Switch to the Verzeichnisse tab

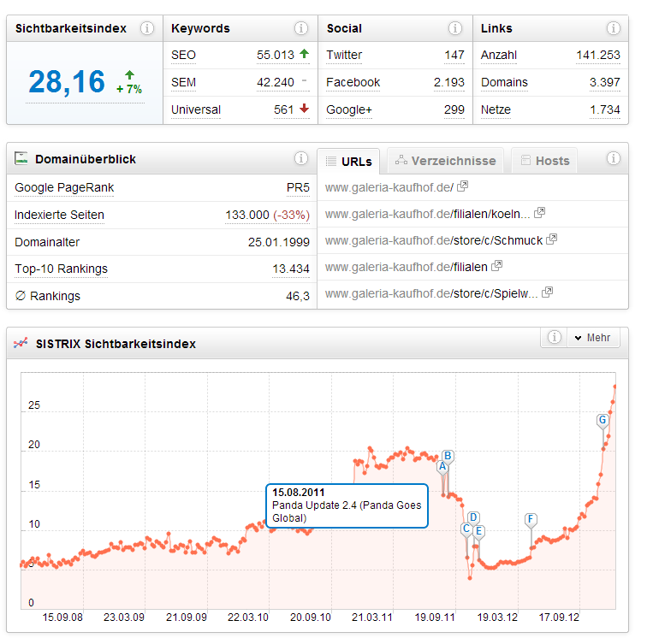pyautogui.click(x=445, y=161)
